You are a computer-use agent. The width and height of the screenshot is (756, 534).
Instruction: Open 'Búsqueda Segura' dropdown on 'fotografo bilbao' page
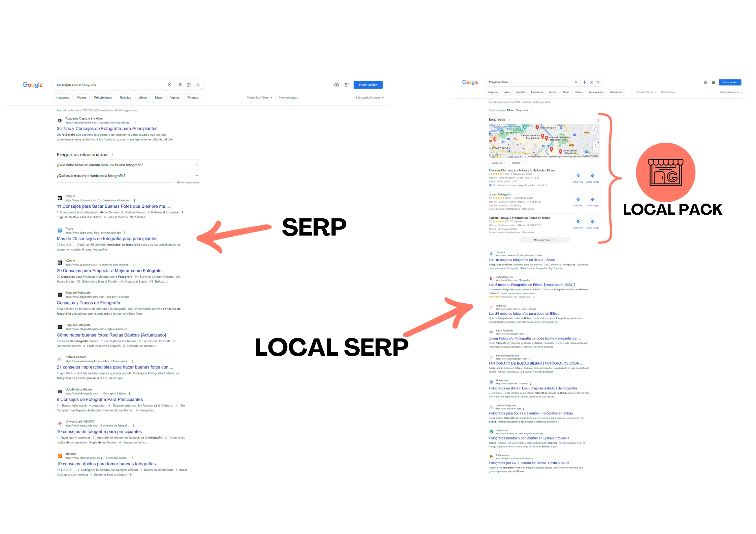coord(731,92)
